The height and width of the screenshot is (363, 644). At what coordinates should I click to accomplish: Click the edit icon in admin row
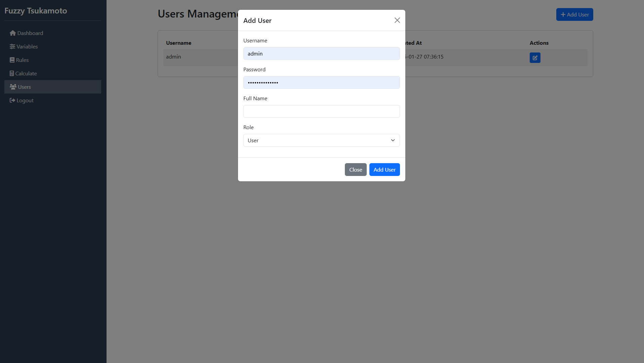pyautogui.click(x=535, y=58)
